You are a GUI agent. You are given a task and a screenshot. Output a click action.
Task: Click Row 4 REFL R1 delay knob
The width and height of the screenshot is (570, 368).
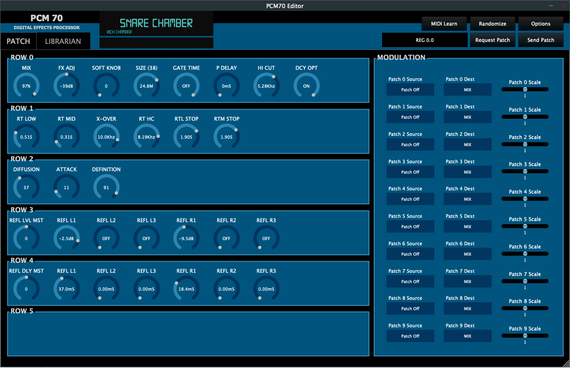186,289
